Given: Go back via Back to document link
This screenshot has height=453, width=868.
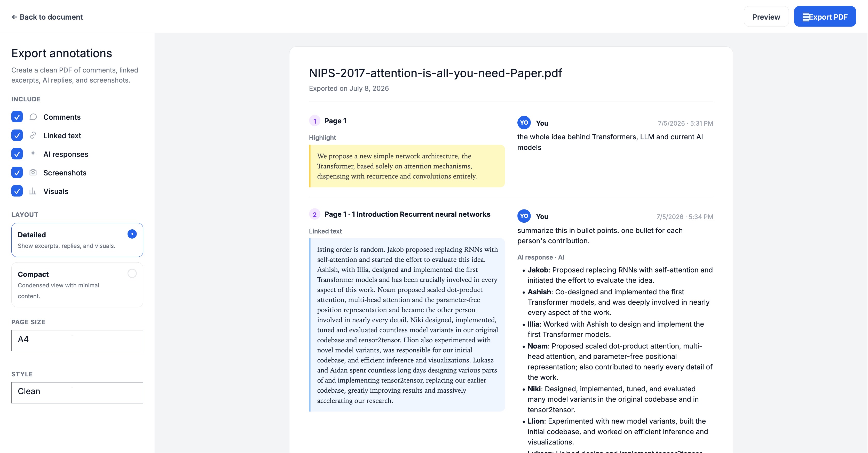Looking at the screenshot, I should (47, 17).
